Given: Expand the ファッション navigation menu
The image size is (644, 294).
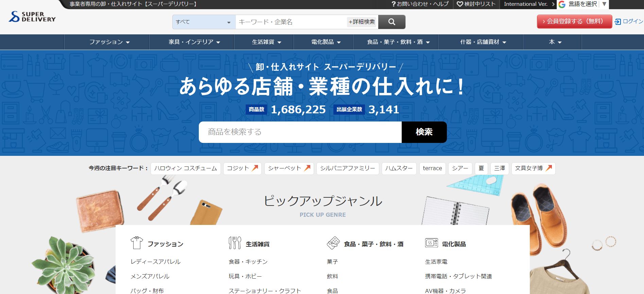Looking at the screenshot, I should click(106, 42).
